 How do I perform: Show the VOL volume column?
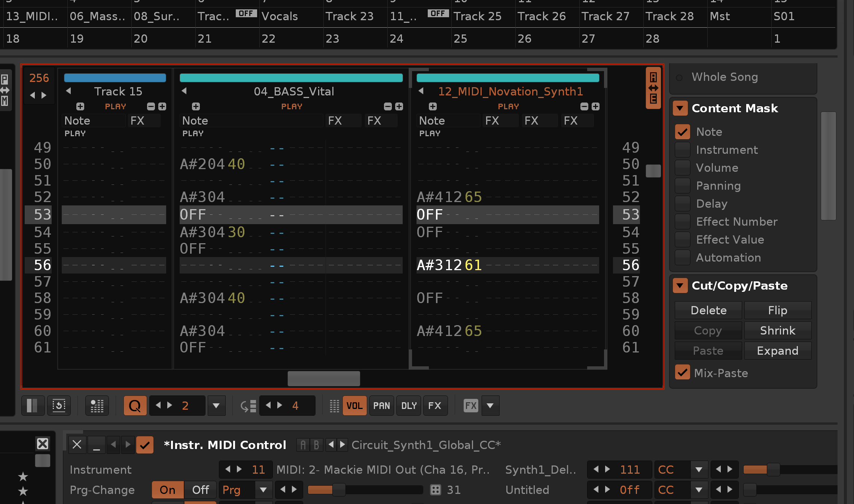[354, 406]
